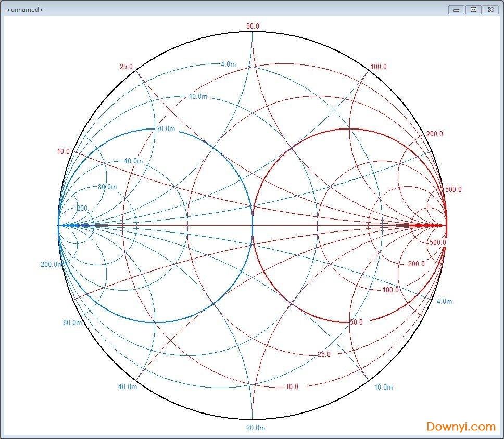This screenshot has width=504, height=439.
Task: Click the blue 10.0m label near top
Action: (x=197, y=96)
